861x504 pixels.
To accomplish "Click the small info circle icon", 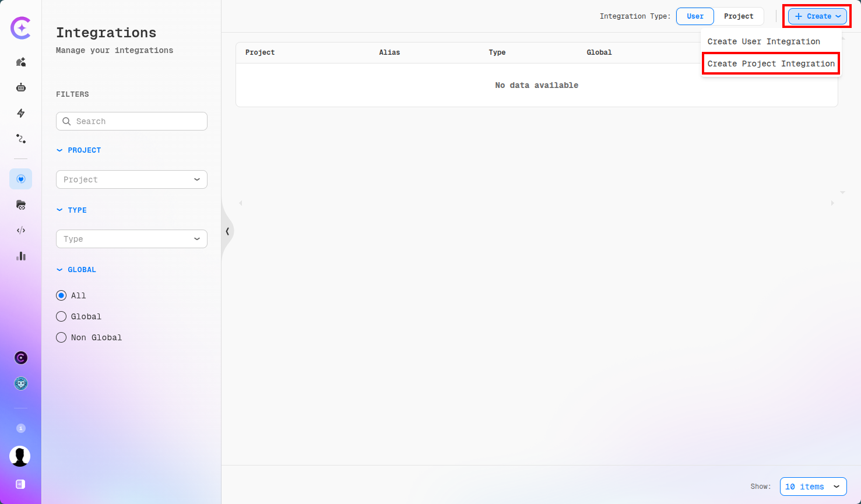I will point(21,428).
